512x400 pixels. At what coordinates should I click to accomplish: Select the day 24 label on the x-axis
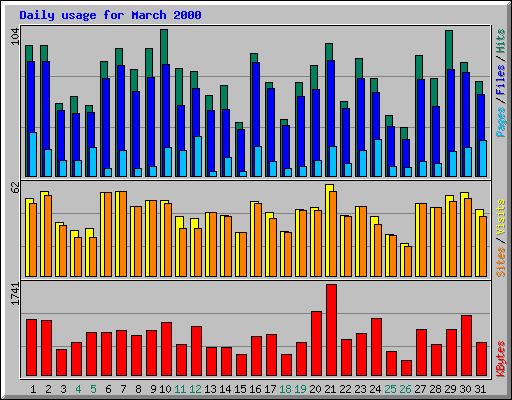[x=375, y=389]
